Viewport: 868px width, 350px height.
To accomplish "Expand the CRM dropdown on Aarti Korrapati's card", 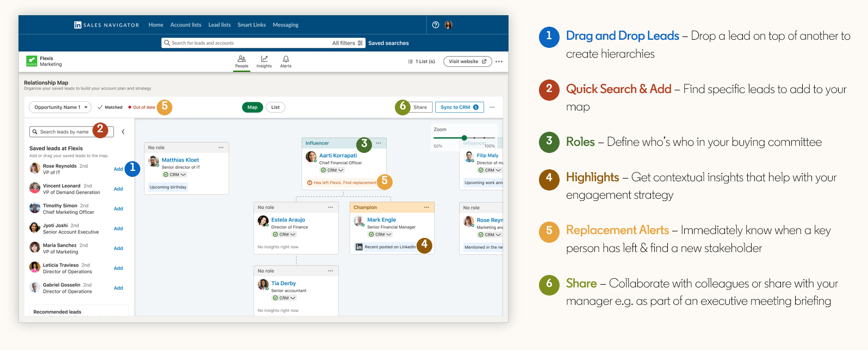I will [332, 170].
